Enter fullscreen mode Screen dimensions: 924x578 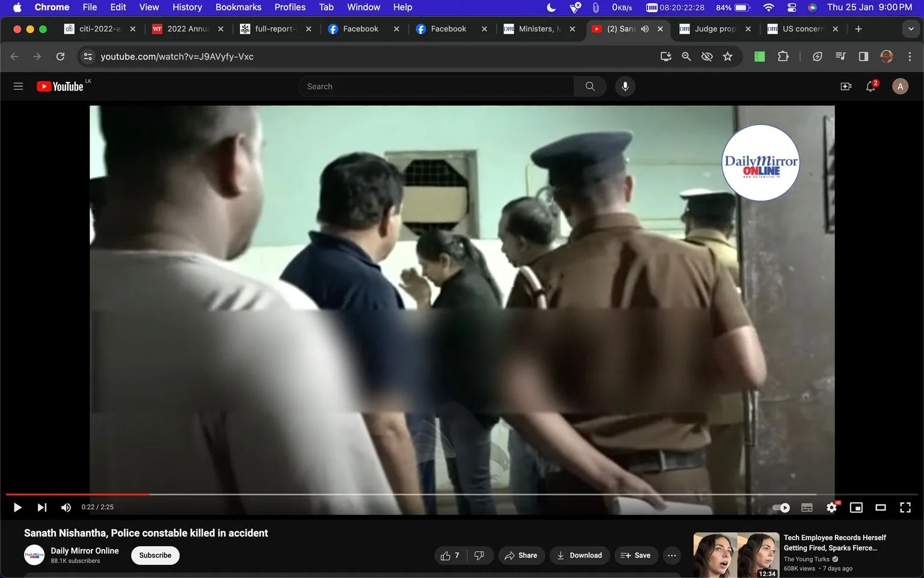(x=905, y=508)
